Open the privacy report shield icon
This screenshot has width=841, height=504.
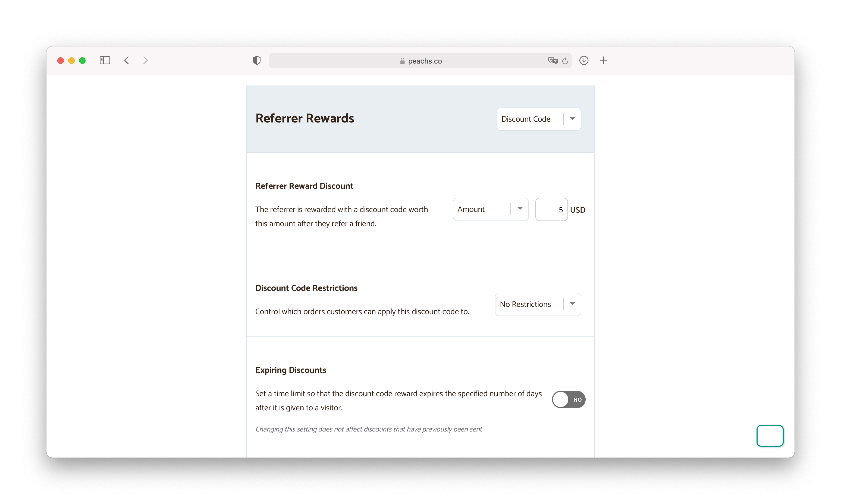pyautogui.click(x=257, y=61)
